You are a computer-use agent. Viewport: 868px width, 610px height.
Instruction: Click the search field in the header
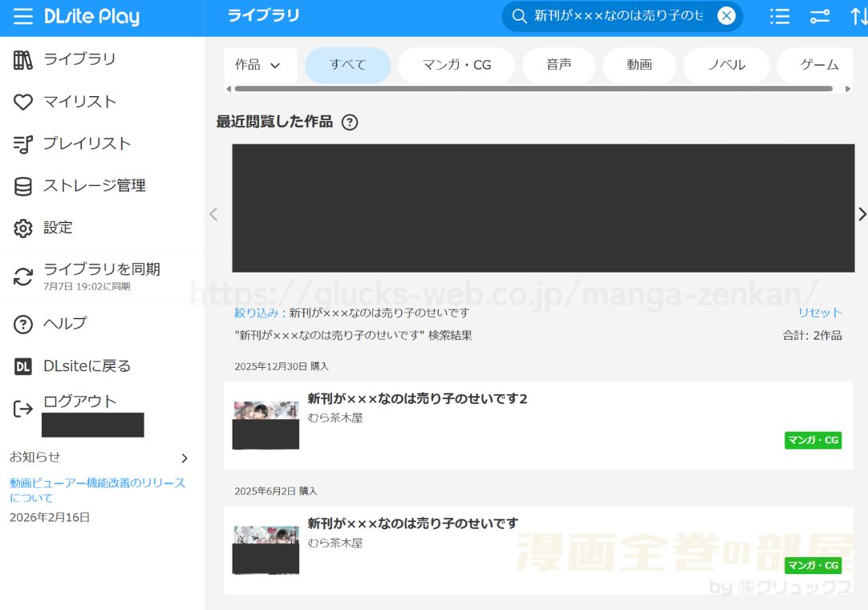click(619, 16)
